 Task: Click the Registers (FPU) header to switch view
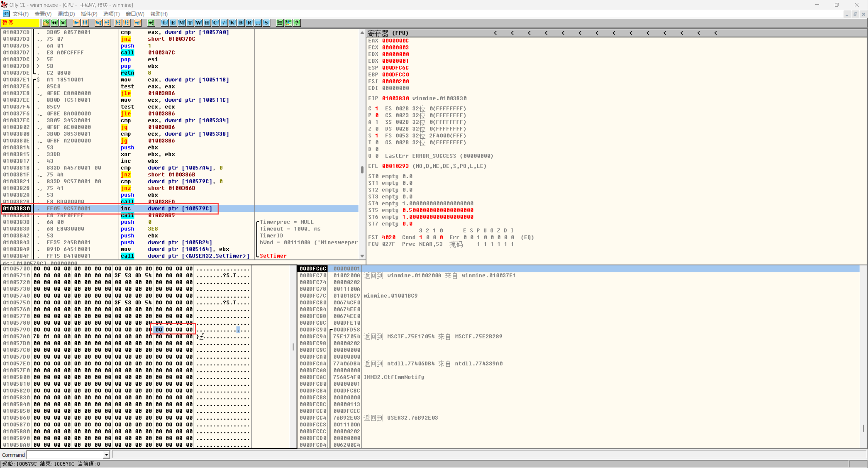(x=388, y=33)
